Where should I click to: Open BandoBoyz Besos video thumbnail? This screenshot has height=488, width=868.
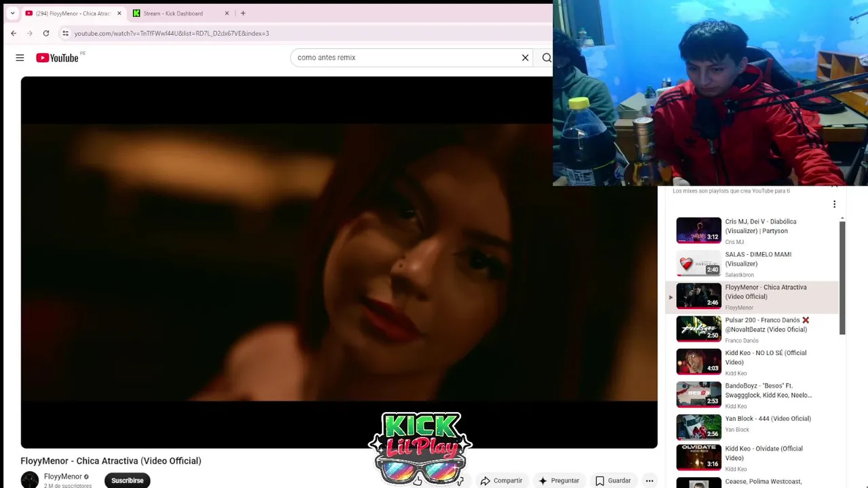[x=698, y=394]
